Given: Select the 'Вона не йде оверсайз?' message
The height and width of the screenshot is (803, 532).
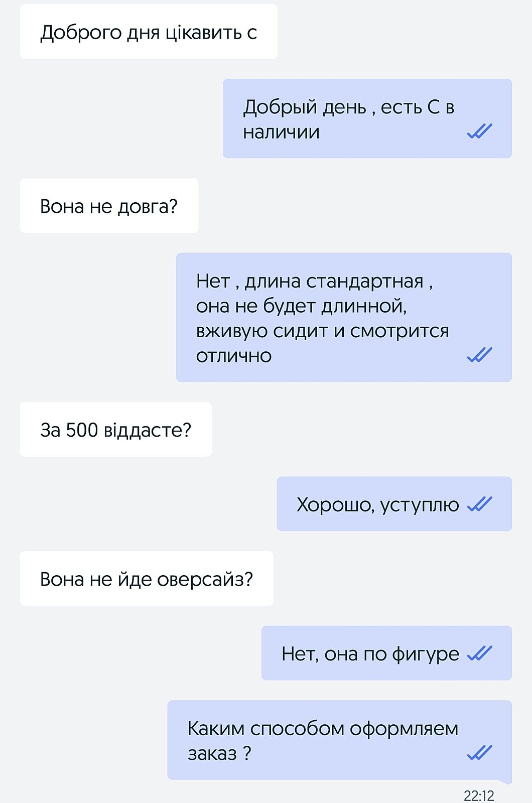Looking at the screenshot, I should (x=147, y=579).
